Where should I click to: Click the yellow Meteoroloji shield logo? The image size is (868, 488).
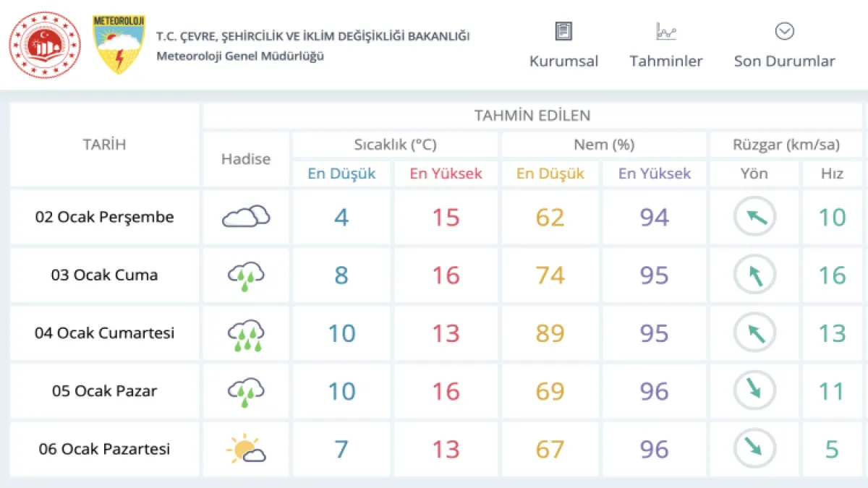point(119,45)
